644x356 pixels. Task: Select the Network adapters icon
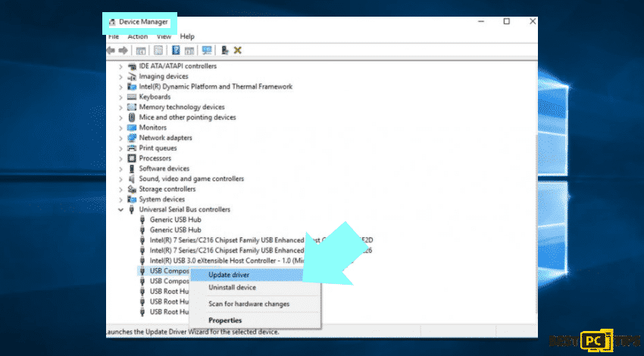point(132,138)
